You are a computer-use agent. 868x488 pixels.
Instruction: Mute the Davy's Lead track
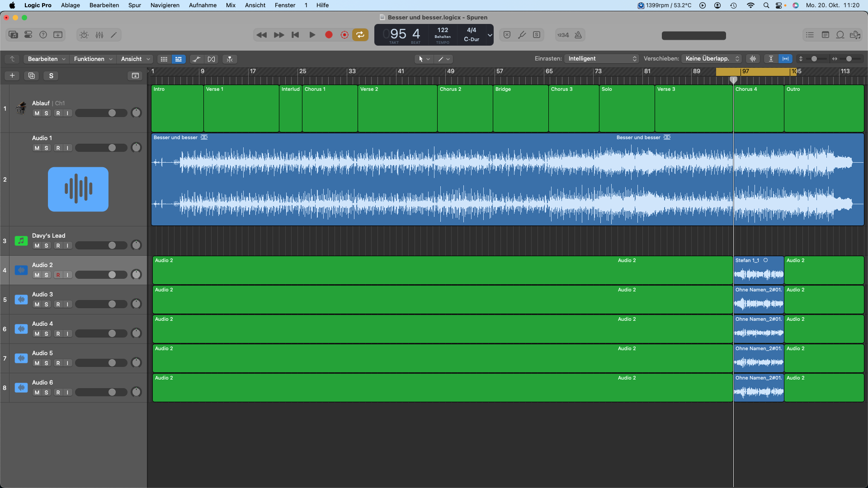pyautogui.click(x=37, y=245)
